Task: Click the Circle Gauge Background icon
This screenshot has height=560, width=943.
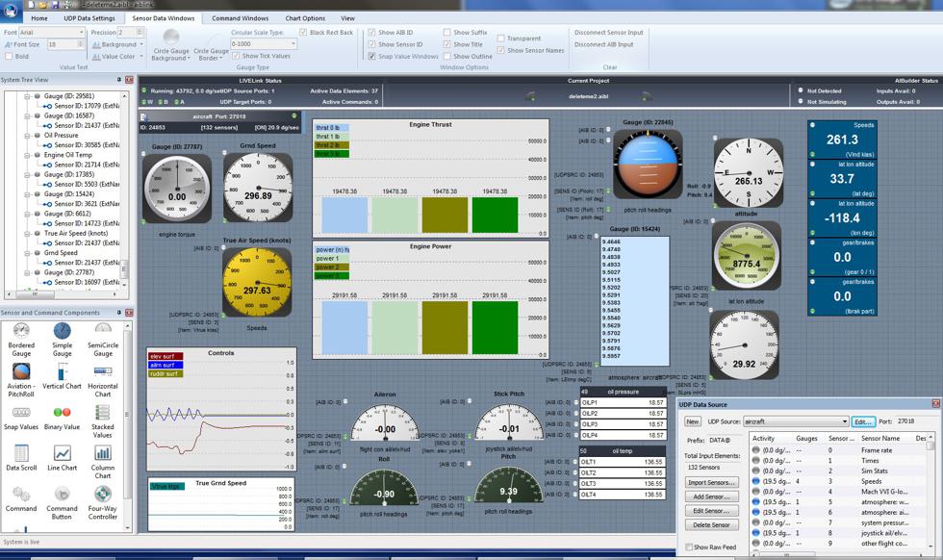Action: [171, 38]
